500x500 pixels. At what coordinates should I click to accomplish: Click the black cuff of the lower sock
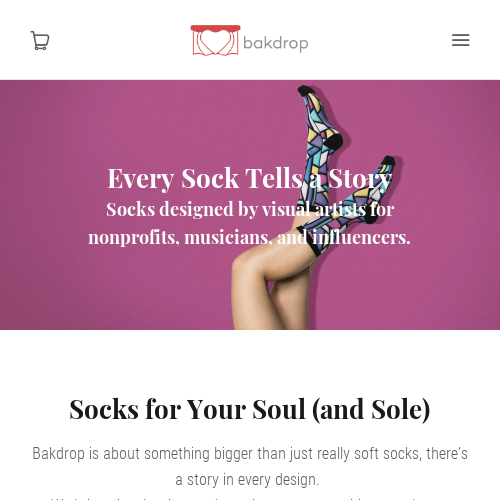[308, 242]
